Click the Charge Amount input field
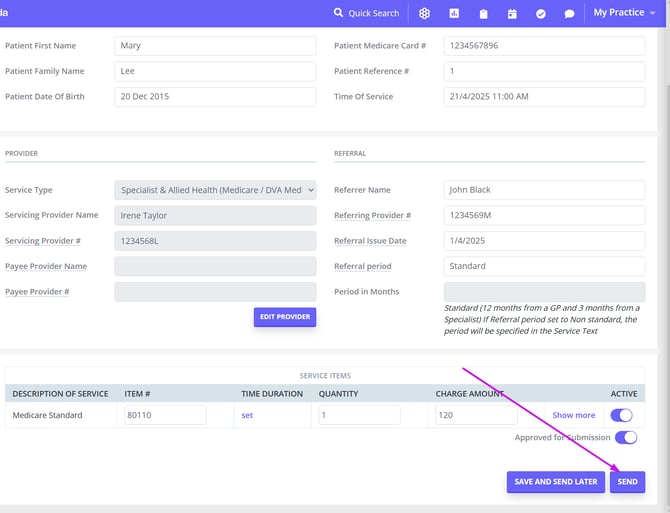The height and width of the screenshot is (513, 670). point(476,415)
